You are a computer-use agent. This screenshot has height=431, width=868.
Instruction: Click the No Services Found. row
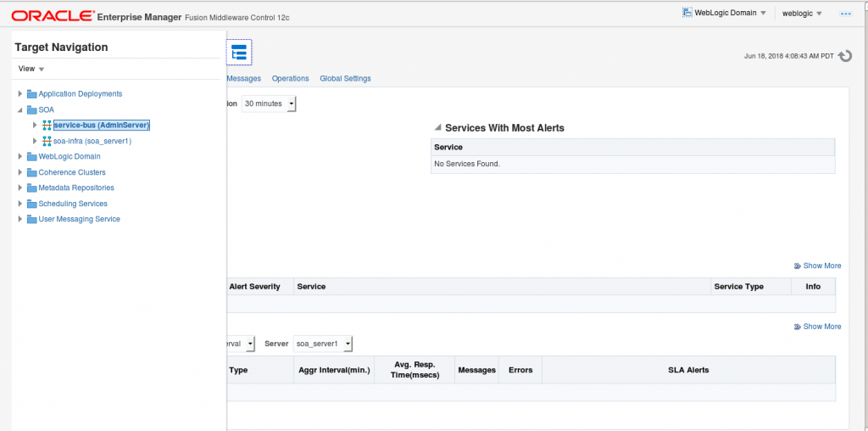[x=632, y=164]
